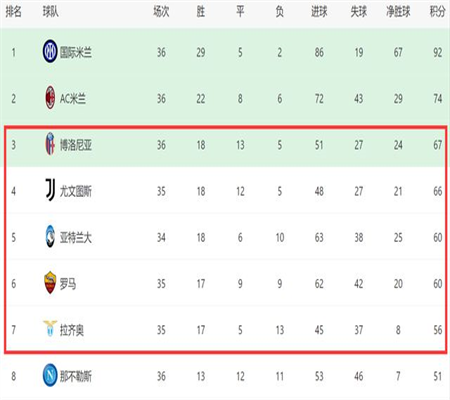Click the Roma club crest
The image size is (450, 400).
(50, 283)
